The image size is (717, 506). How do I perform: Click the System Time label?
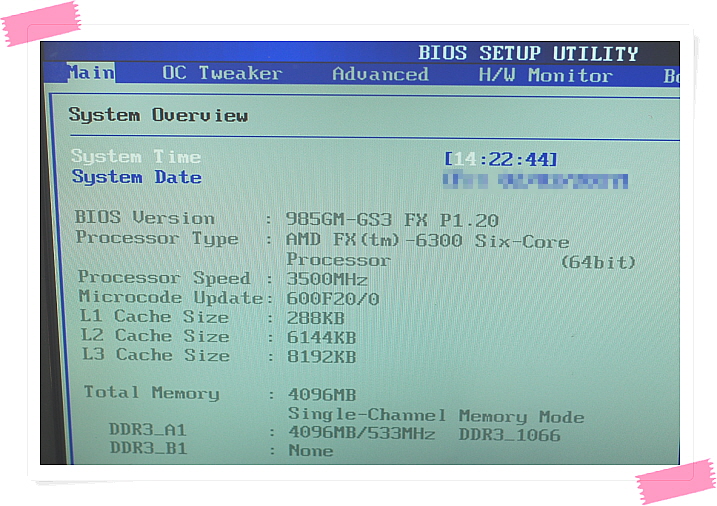click(136, 157)
